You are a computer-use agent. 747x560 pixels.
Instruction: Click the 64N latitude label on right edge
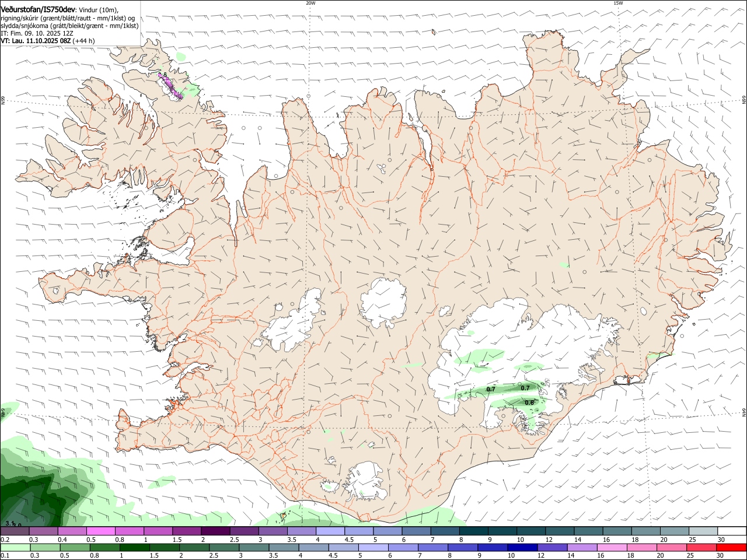click(x=744, y=412)
